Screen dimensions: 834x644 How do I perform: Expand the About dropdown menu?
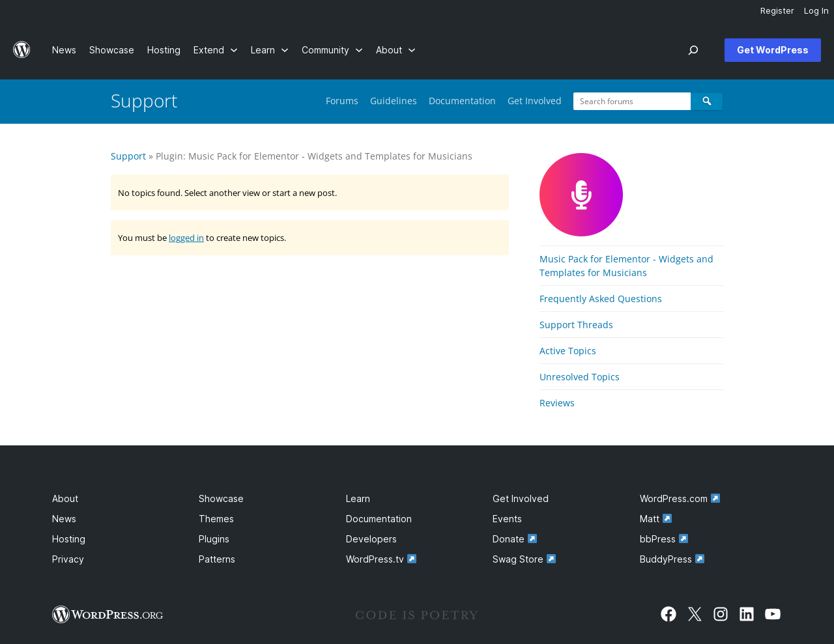[x=395, y=50]
